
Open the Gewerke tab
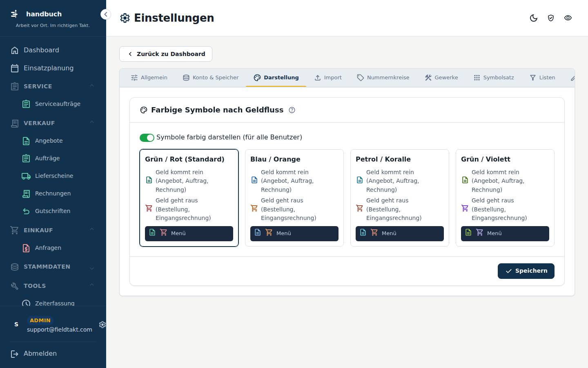click(441, 78)
